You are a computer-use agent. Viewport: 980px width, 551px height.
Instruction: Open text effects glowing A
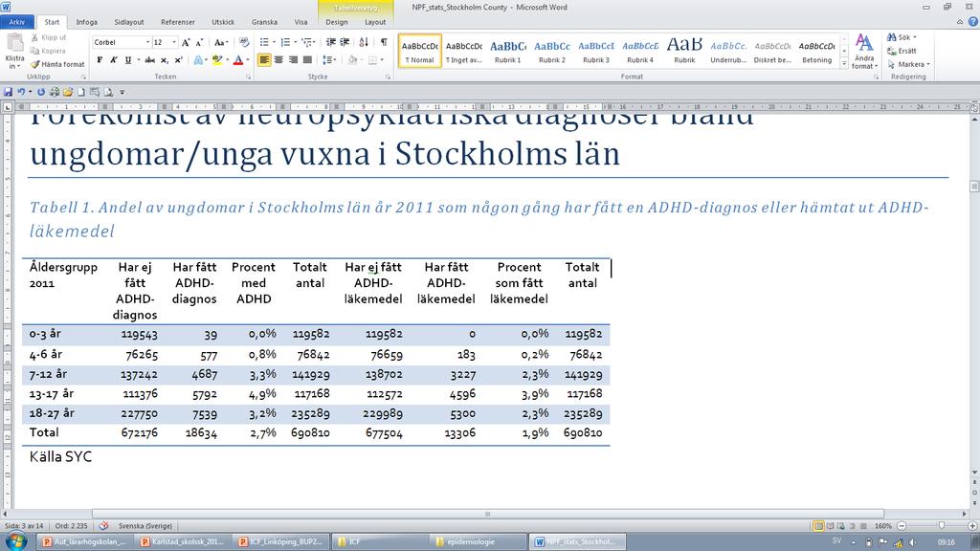pyautogui.click(x=198, y=60)
